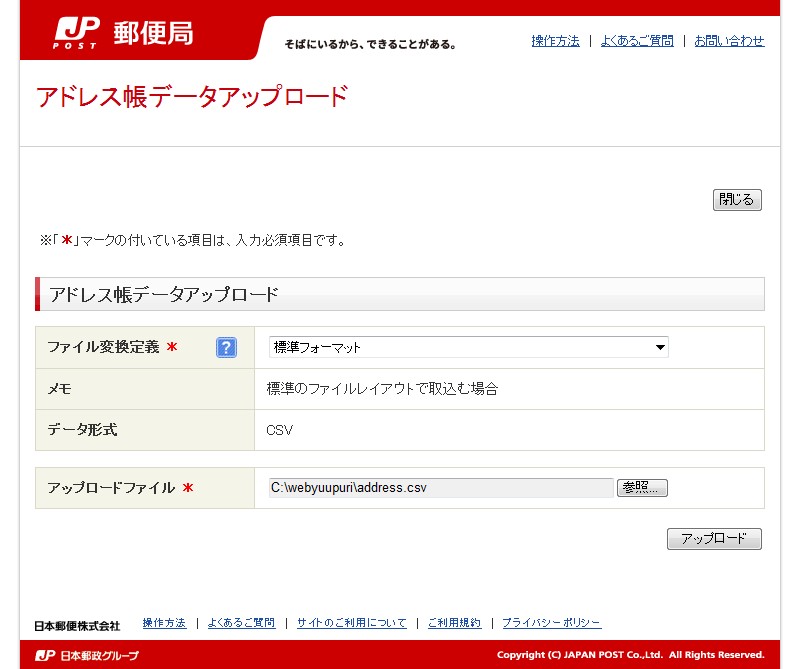The image size is (798, 669).
Task: Open よくあるご質問 link in the footer
Action: (241, 623)
